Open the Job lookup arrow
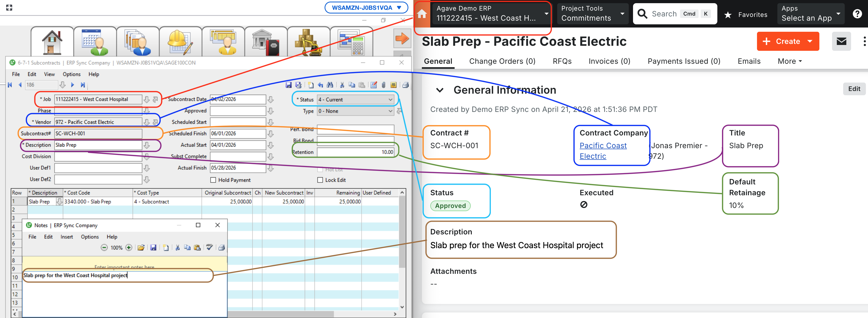This screenshot has height=318, width=868. 147,99
